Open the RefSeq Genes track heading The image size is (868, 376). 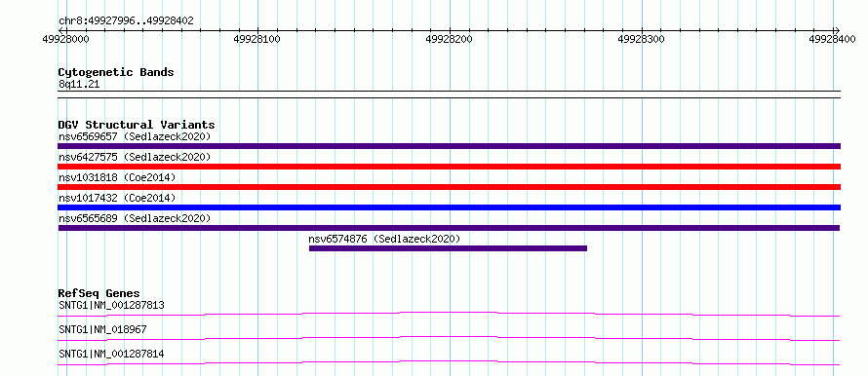click(99, 293)
